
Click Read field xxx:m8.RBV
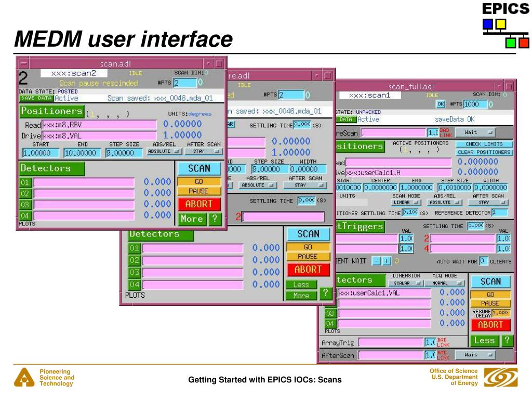[99, 125]
